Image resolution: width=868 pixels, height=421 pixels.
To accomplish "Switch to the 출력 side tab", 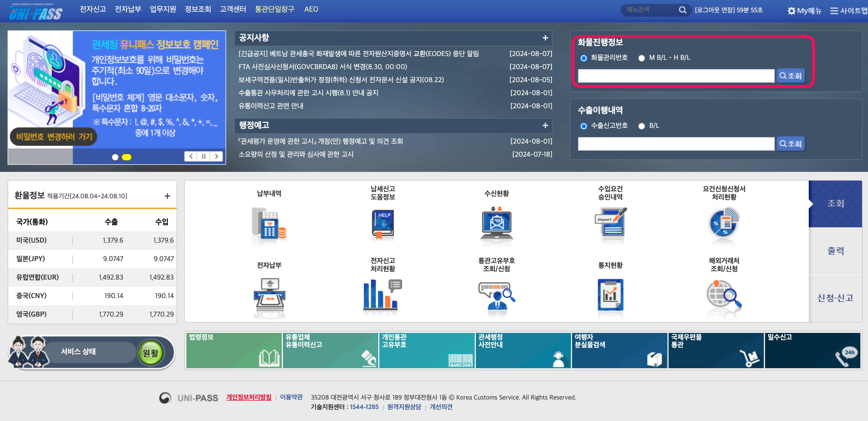I will (835, 251).
